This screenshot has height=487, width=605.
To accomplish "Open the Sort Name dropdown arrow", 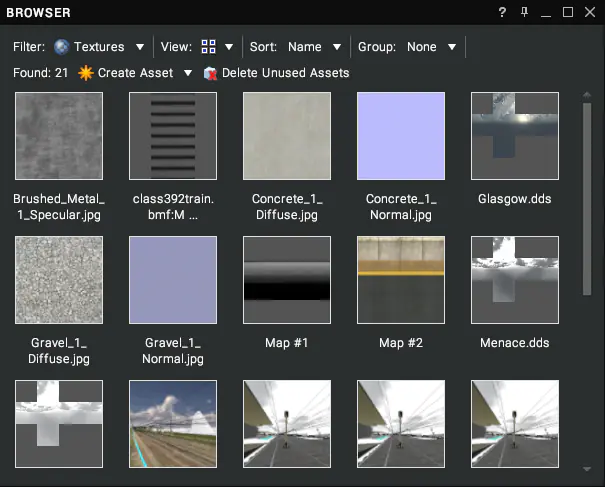I will [x=337, y=47].
